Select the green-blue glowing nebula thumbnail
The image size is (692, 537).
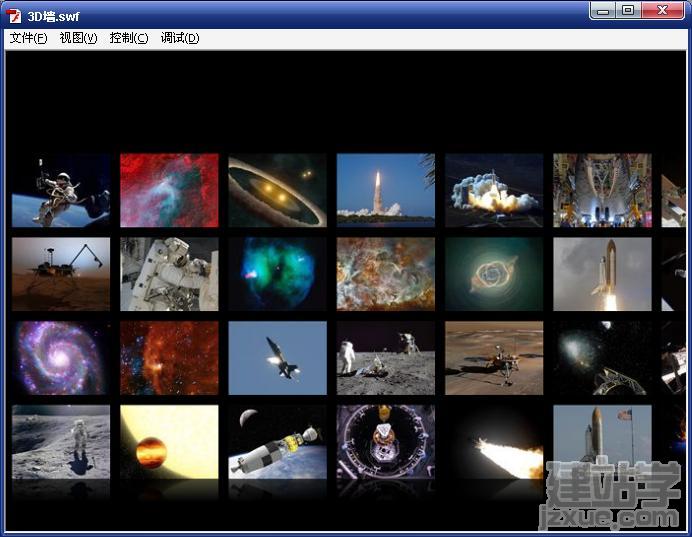(278, 274)
